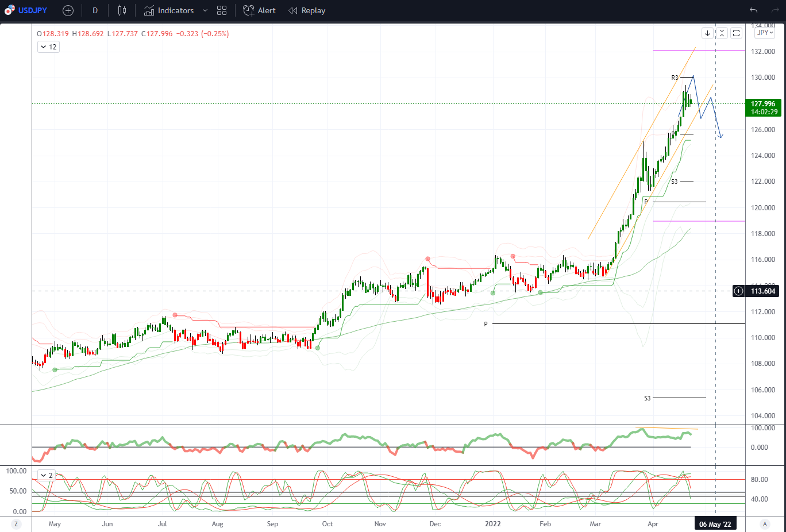786x532 pixels.
Task: Click the plus icon beside 113.604
Action: point(738,291)
